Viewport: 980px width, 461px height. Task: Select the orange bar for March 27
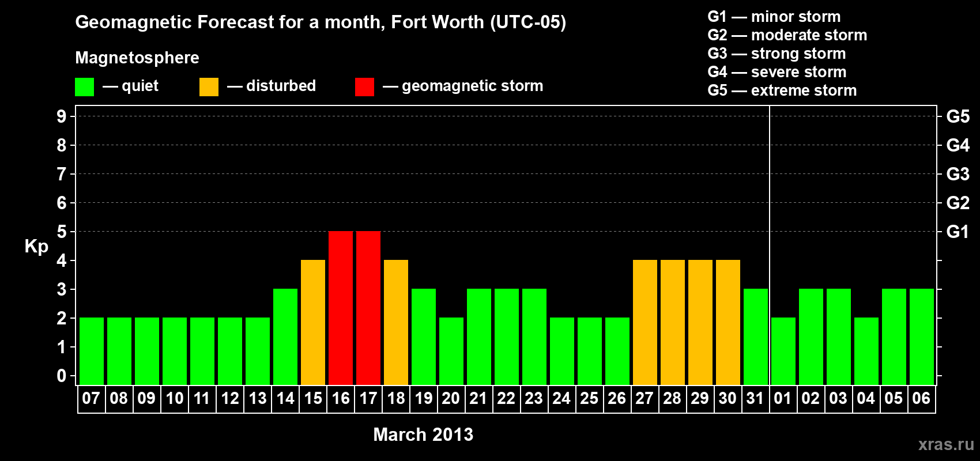[645, 322]
